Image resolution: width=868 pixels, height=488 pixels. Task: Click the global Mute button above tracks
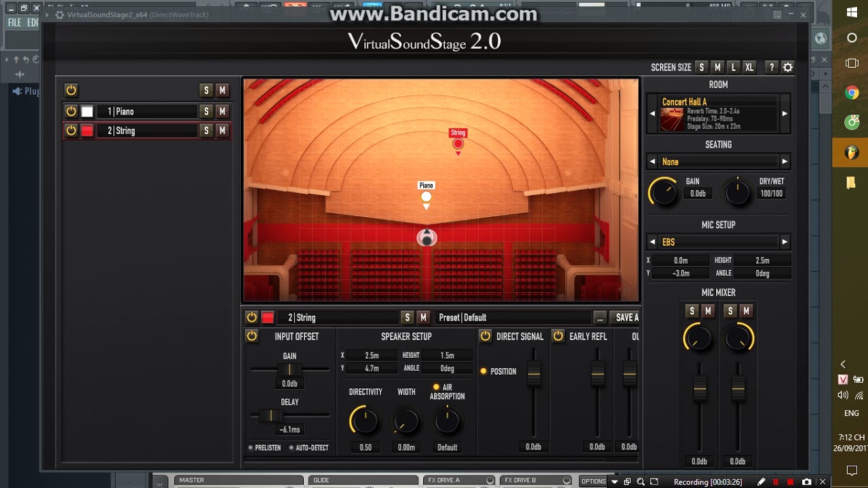point(222,90)
